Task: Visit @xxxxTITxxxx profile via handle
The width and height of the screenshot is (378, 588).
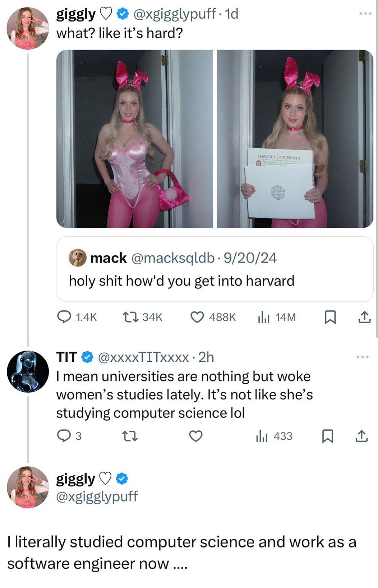Action: [143, 357]
